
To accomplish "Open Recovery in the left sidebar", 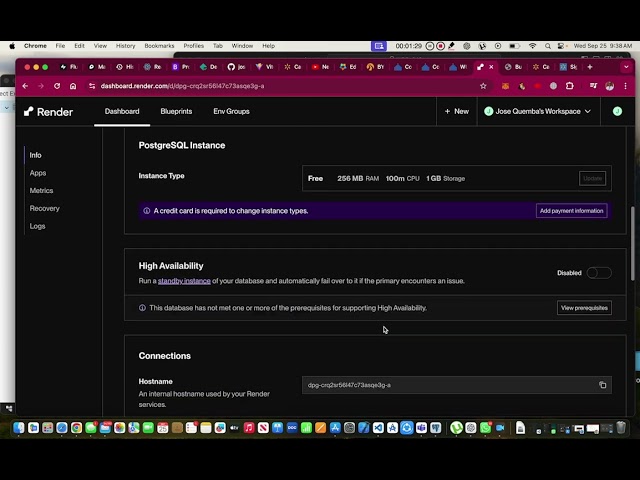I will pyautogui.click(x=44, y=209).
